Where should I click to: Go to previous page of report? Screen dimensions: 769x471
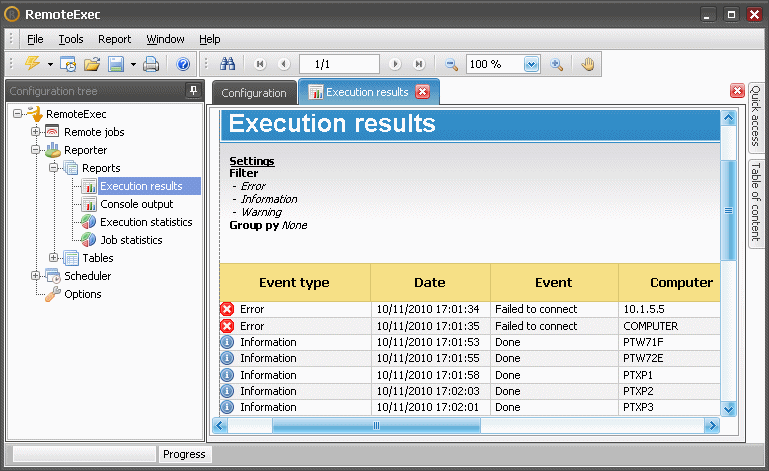coord(283,64)
